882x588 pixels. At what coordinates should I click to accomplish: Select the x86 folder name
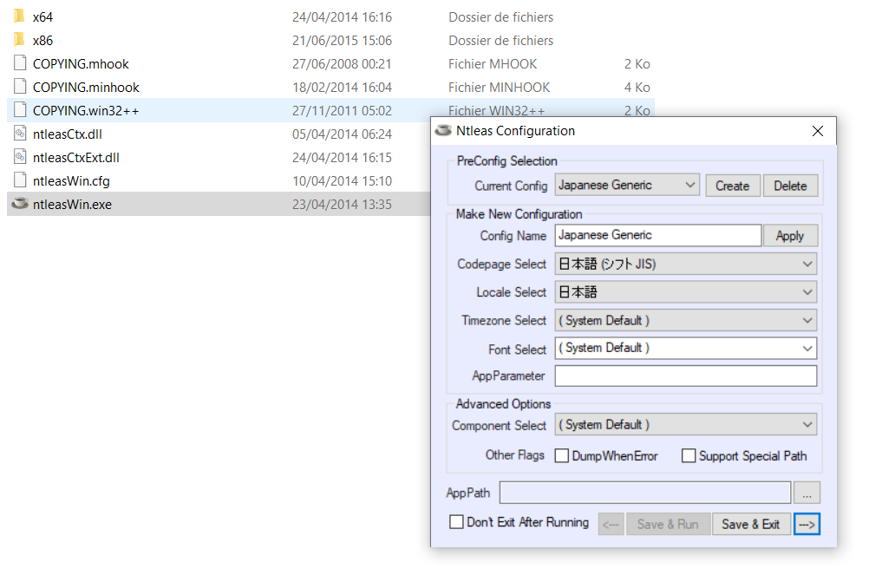pyautogui.click(x=42, y=41)
